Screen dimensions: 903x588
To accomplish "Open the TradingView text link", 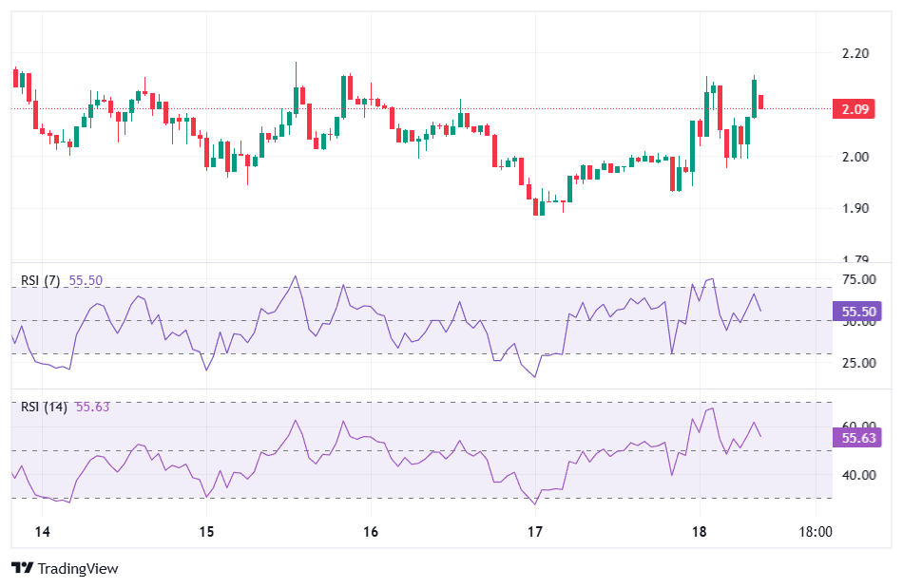I will click(x=78, y=568).
